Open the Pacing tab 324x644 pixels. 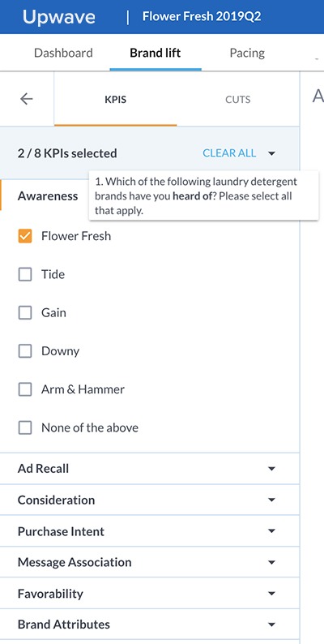click(x=247, y=53)
